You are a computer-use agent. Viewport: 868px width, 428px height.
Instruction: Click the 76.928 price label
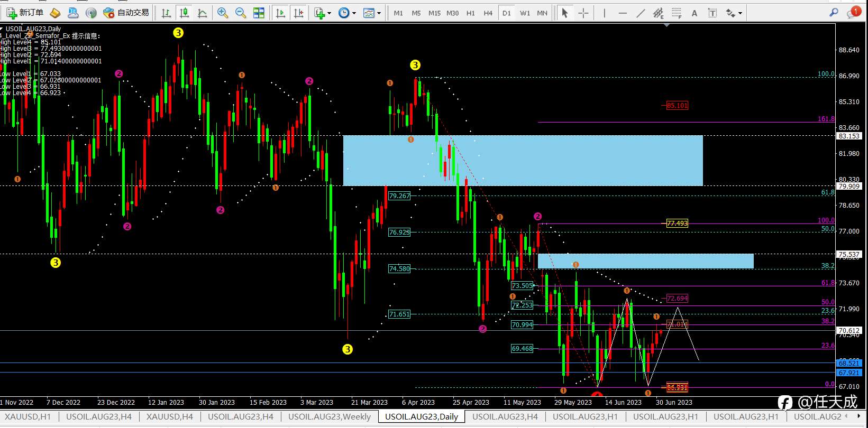399,232
